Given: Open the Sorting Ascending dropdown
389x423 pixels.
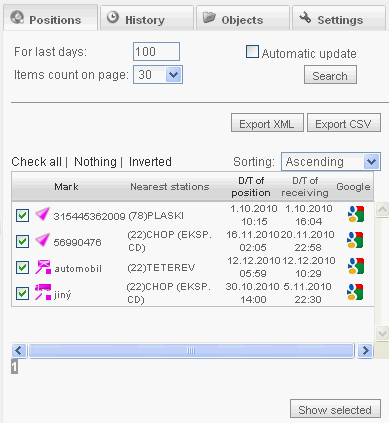Looking at the screenshot, I should [331, 162].
